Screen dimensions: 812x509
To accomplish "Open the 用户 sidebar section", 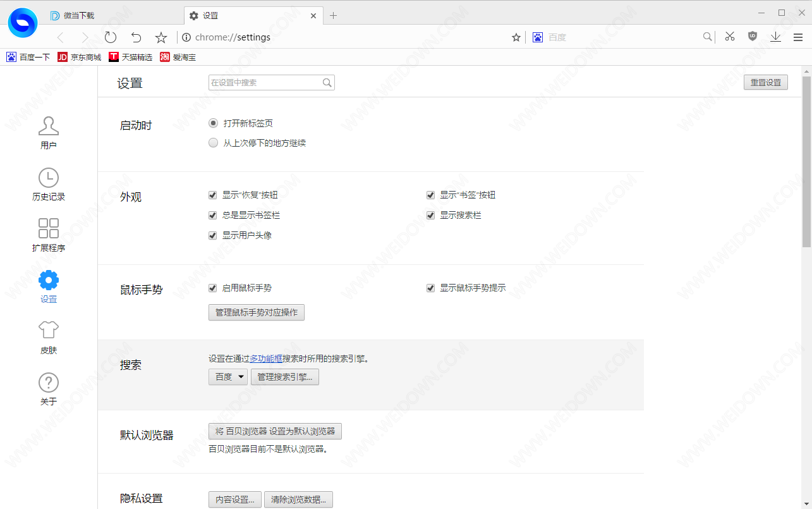I will pyautogui.click(x=49, y=132).
